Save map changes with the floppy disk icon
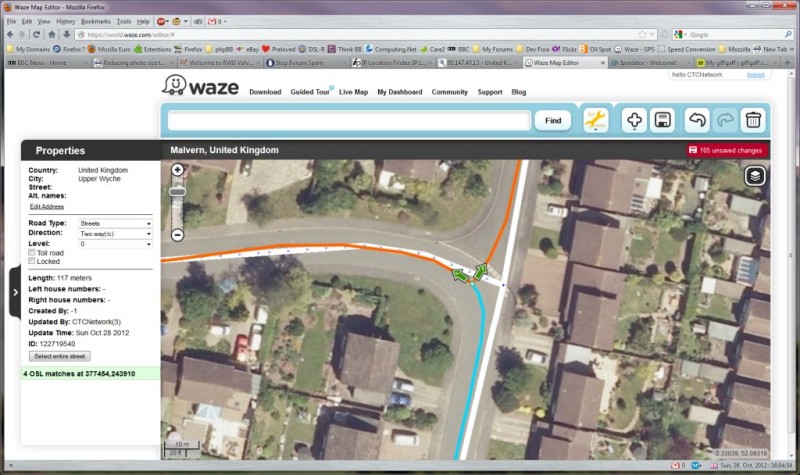This screenshot has height=475, width=800. (662, 120)
